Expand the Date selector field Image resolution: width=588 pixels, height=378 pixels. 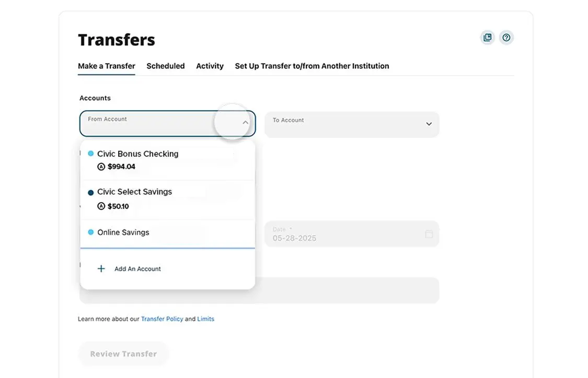coord(351,234)
